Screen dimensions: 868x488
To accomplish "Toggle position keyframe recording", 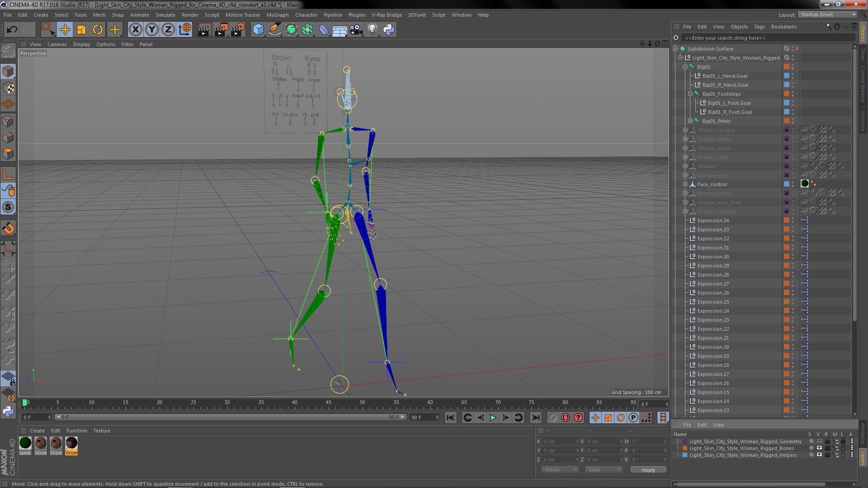I will coord(595,418).
